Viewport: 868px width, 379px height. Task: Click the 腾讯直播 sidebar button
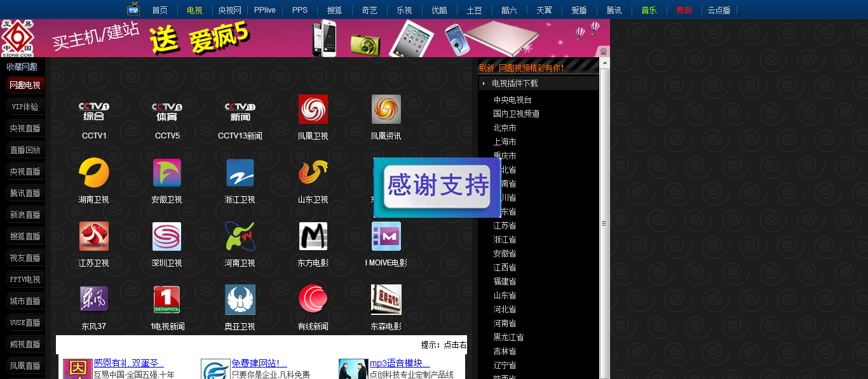tap(25, 193)
